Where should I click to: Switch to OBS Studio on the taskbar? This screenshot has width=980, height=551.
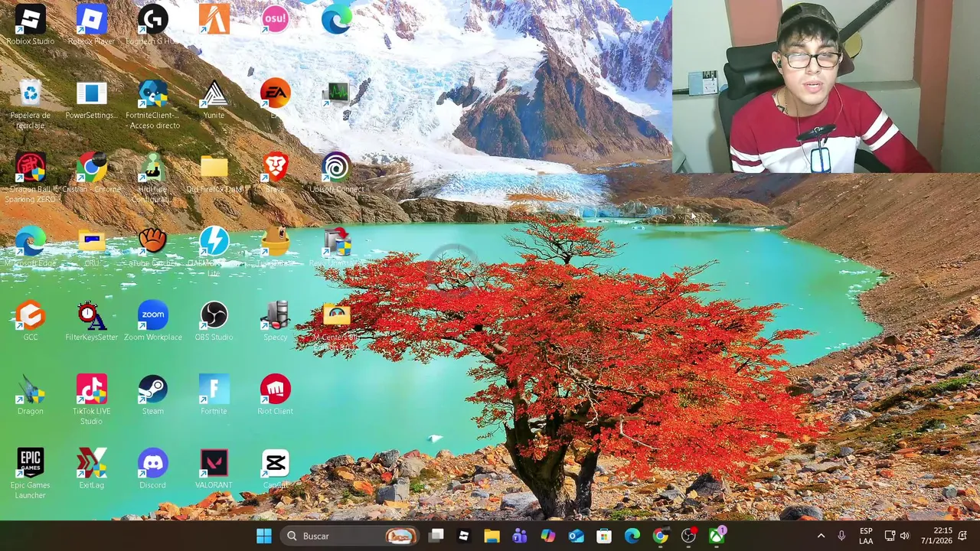[x=688, y=536]
